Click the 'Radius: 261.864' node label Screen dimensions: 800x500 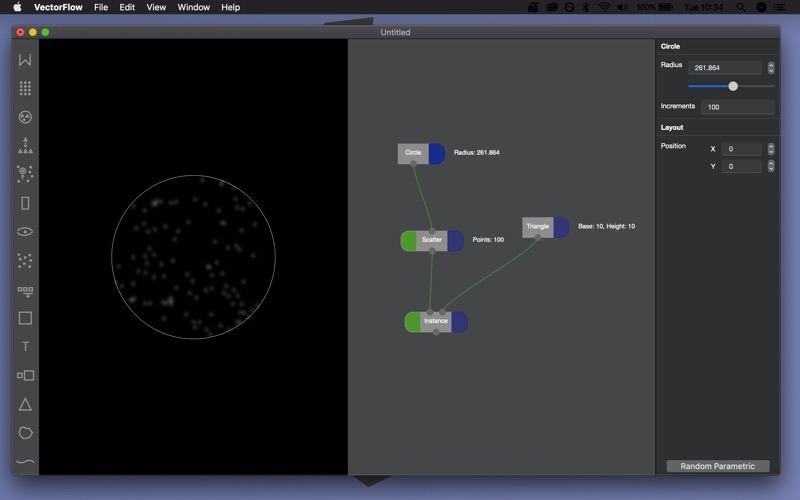click(477, 153)
